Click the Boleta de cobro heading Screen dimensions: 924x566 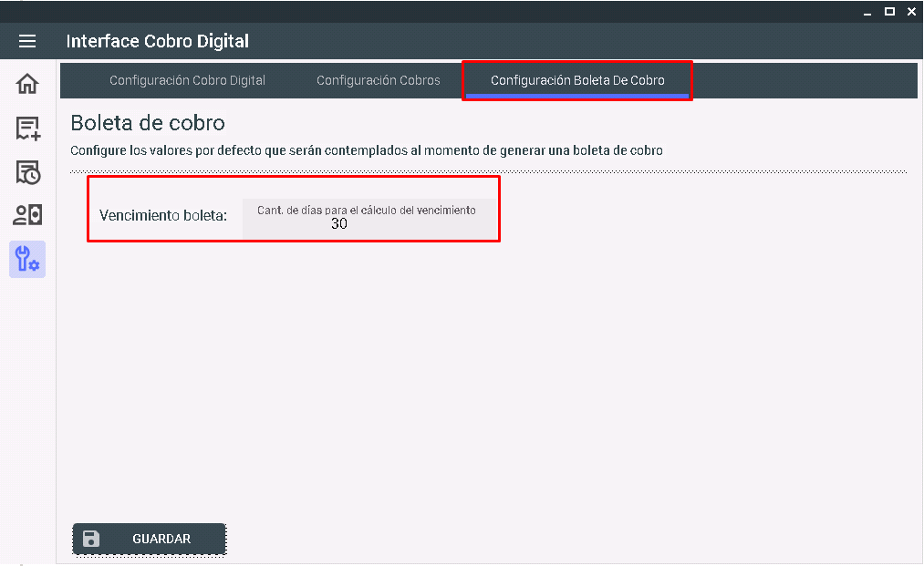coord(148,122)
